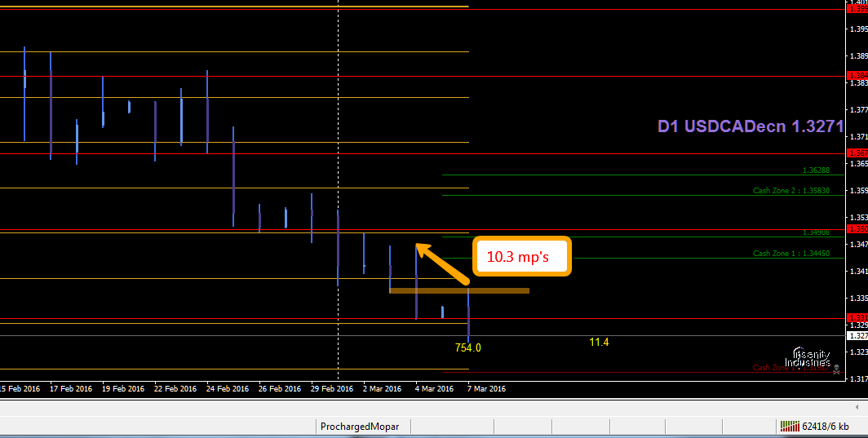Select the "D1 USDCADecn 1.3271" chart label
The image size is (868, 438).
tap(750, 126)
